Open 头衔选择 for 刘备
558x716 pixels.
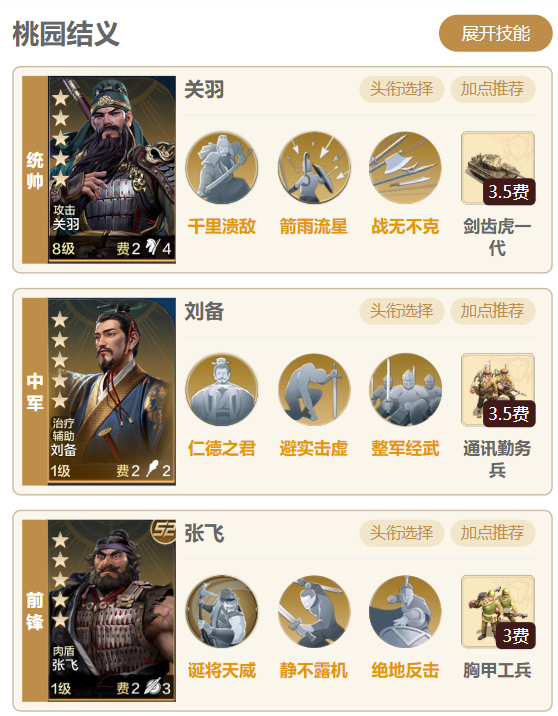point(401,311)
